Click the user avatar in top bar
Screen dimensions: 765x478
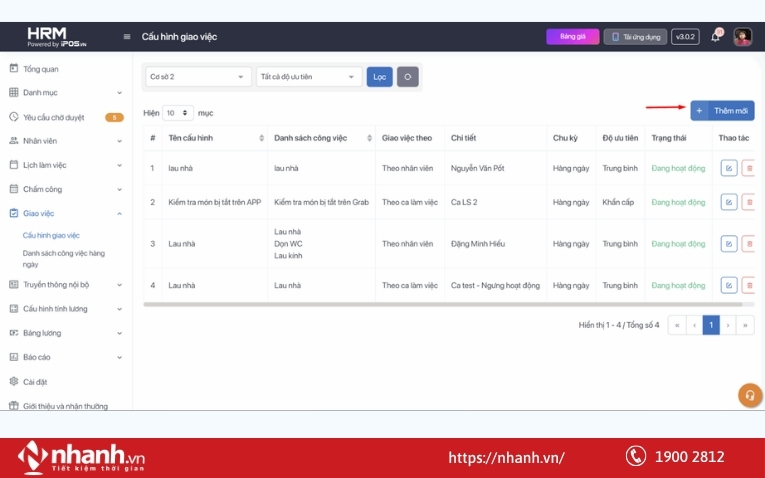(742, 37)
